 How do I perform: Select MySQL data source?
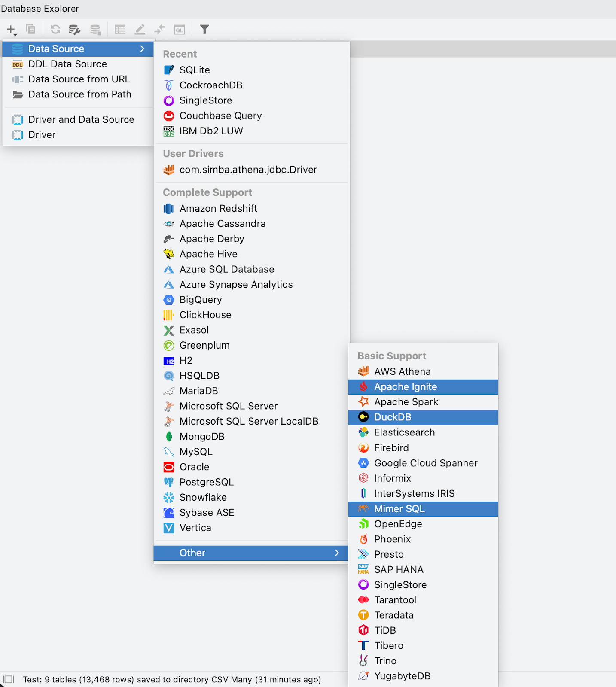(252, 452)
